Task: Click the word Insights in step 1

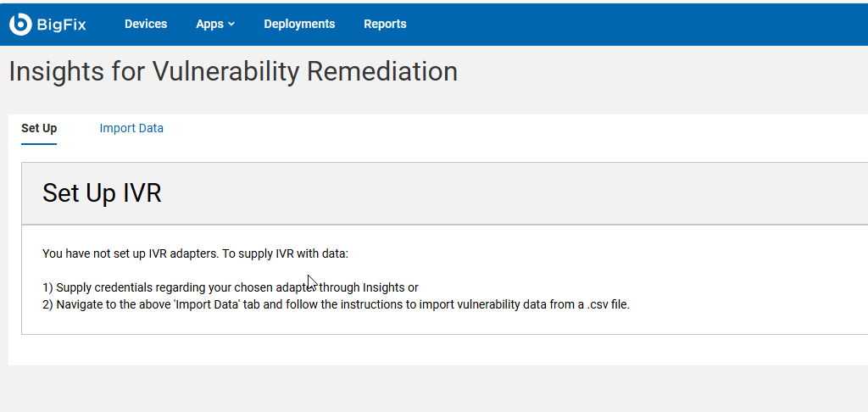Action: 384,287
